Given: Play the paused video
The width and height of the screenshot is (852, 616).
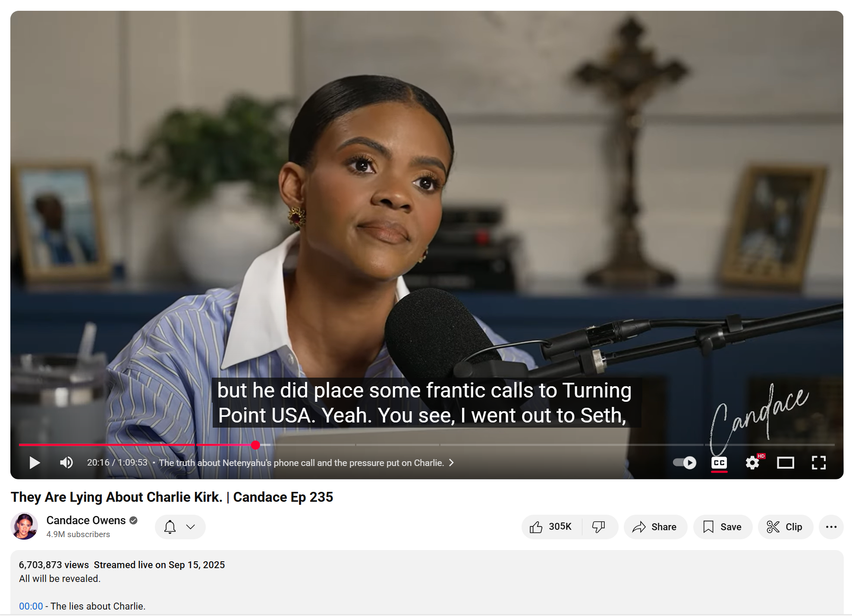Looking at the screenshot, I should (x=35, y=463).
